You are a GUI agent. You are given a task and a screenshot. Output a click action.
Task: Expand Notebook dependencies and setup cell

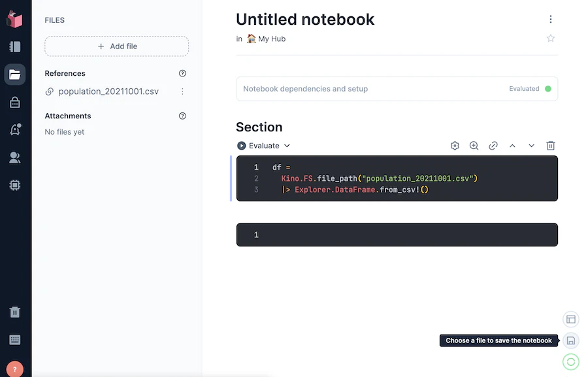[397, 89]
